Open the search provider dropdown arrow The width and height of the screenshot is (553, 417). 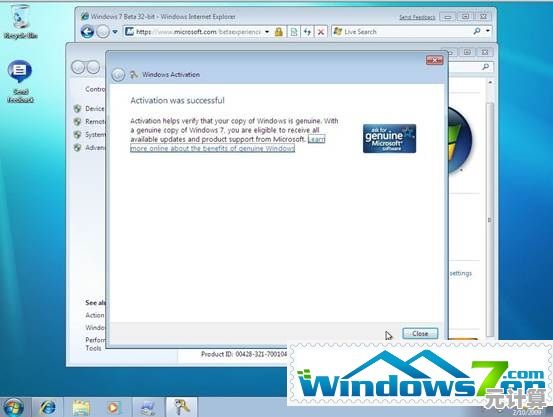(488, 31)
